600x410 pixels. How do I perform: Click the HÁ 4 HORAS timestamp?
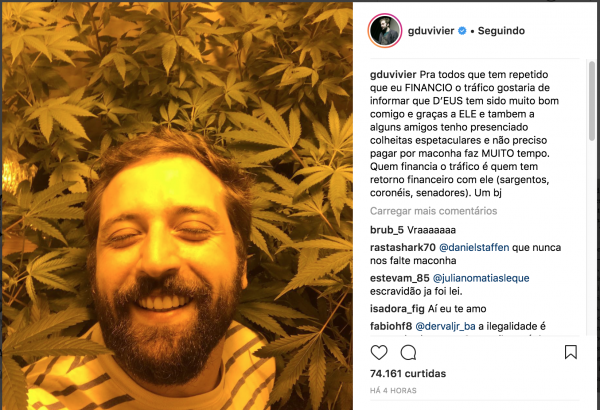point(393,390)
